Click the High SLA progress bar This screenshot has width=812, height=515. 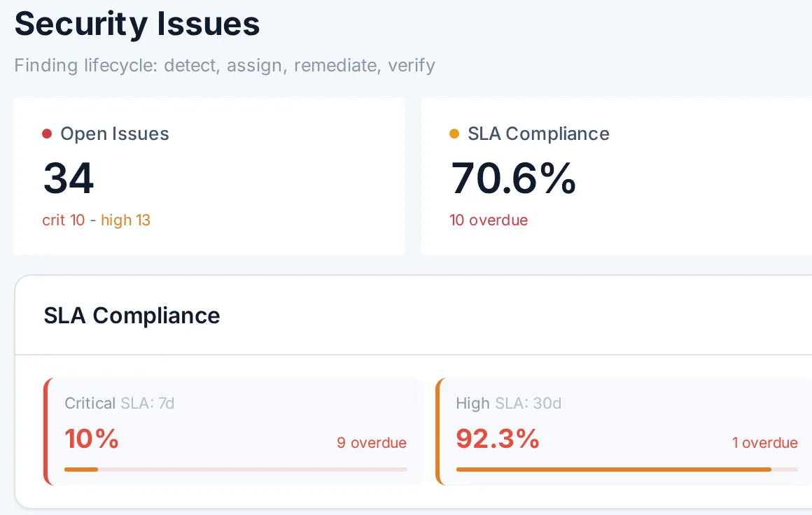(627, 470)
